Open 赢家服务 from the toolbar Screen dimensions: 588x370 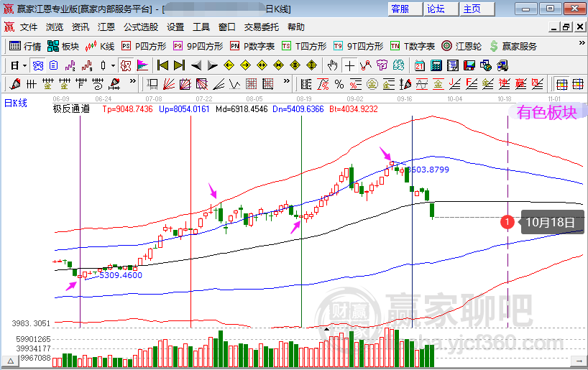(513, 46)
